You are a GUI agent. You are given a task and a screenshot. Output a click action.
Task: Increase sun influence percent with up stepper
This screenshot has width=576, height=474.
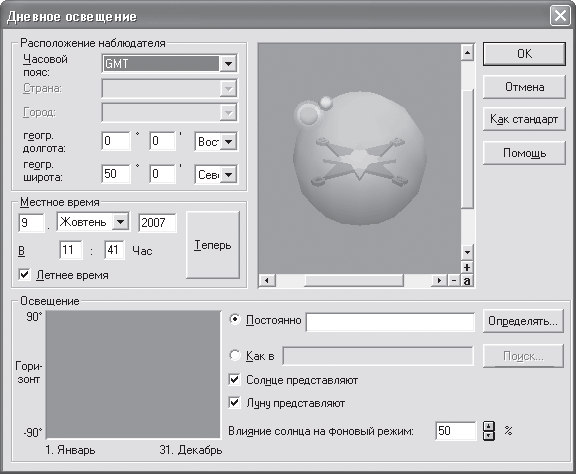pos(489,426)
